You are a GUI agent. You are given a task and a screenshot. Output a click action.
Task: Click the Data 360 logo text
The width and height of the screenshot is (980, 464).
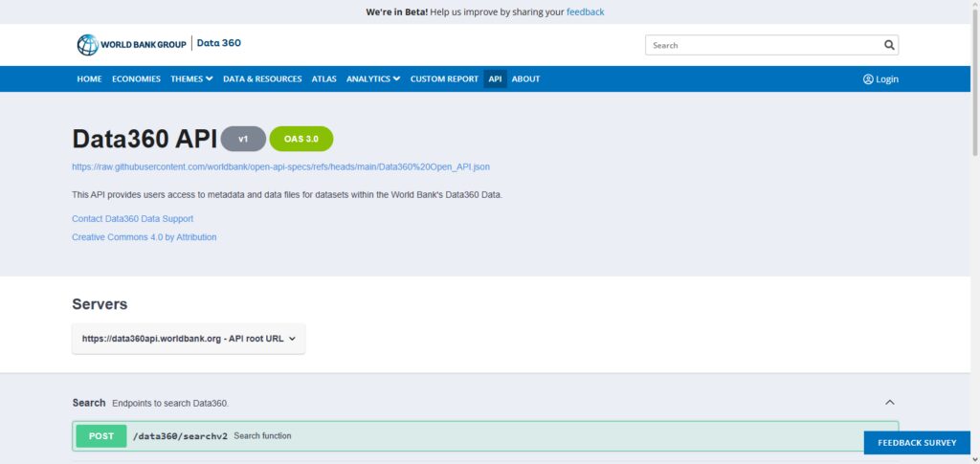coord(219,43)
